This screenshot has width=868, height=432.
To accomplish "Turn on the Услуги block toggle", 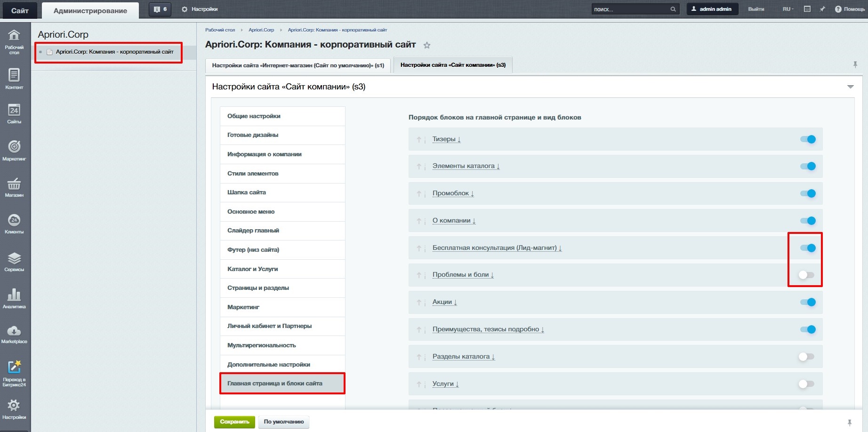I will [x=806, y=384].
